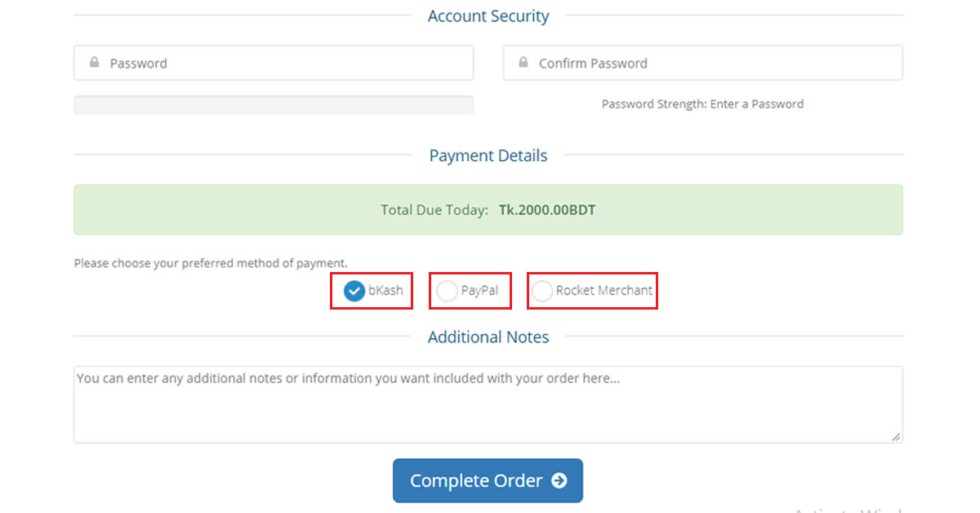The height and width of the screenshot is (513, 980).
Task: Choose Rocket Merchant payment option
Action: (542, 290)
